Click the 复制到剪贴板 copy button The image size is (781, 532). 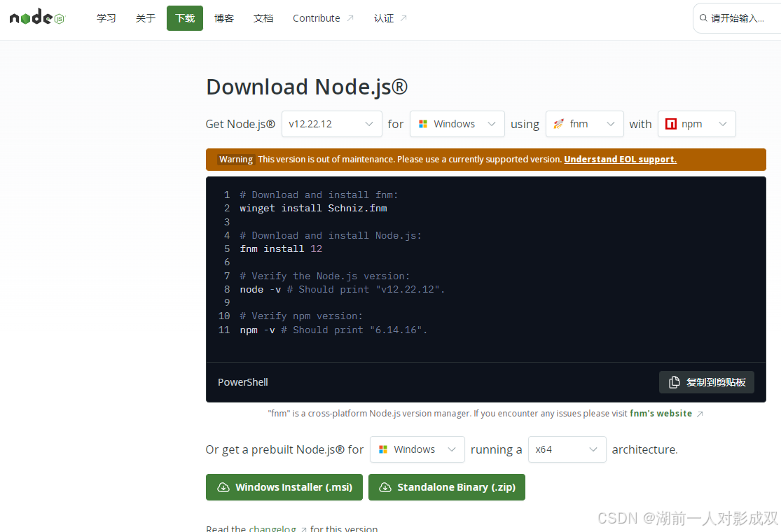(x=706, y=382)
